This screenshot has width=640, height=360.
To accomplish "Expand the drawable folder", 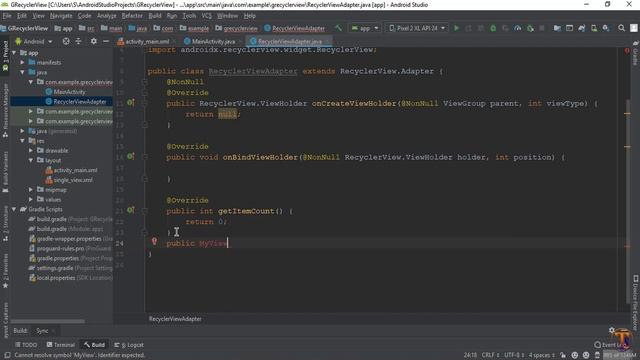I will pyautogui.click(x=31, y=151).
